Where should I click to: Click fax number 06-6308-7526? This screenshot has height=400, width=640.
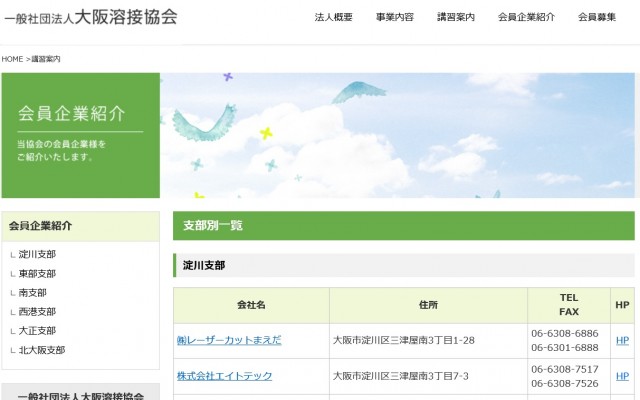tap(565, 383)
